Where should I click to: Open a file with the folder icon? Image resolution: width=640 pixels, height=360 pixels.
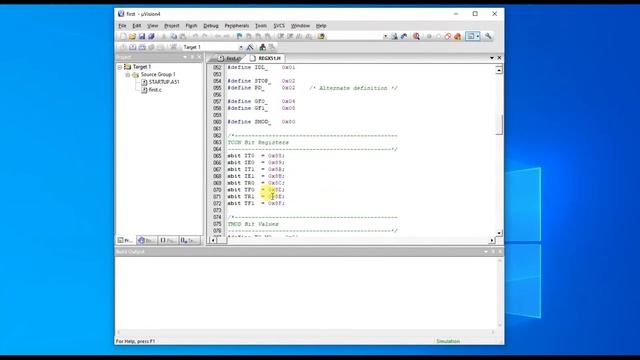132,36
